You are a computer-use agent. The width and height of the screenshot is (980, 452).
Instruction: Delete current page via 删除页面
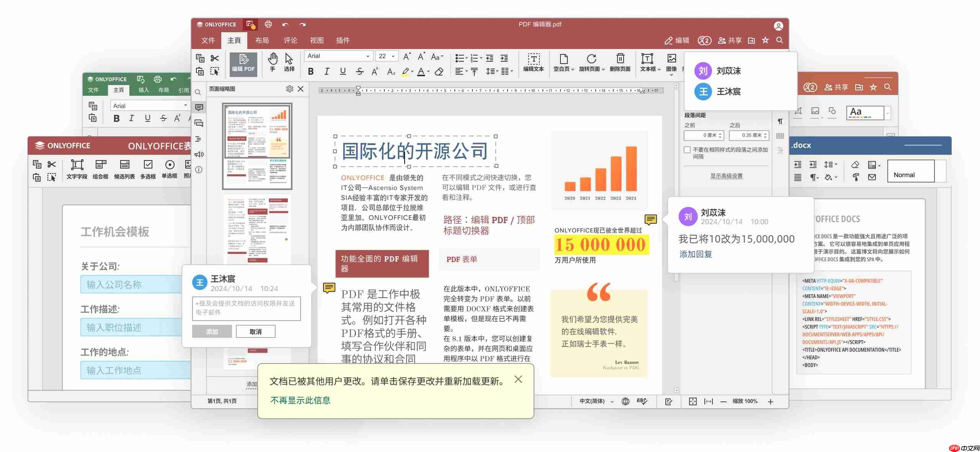pyautogui.click(x=620, y=63)
